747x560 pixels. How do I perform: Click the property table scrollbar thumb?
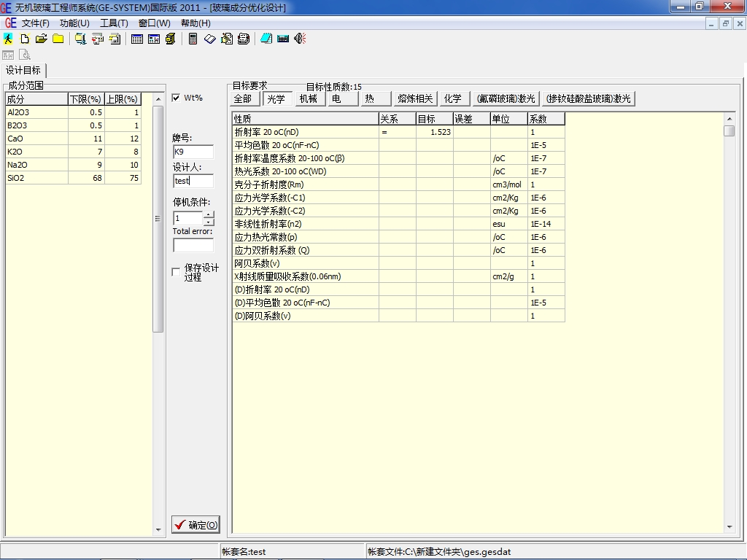point(729,131)
